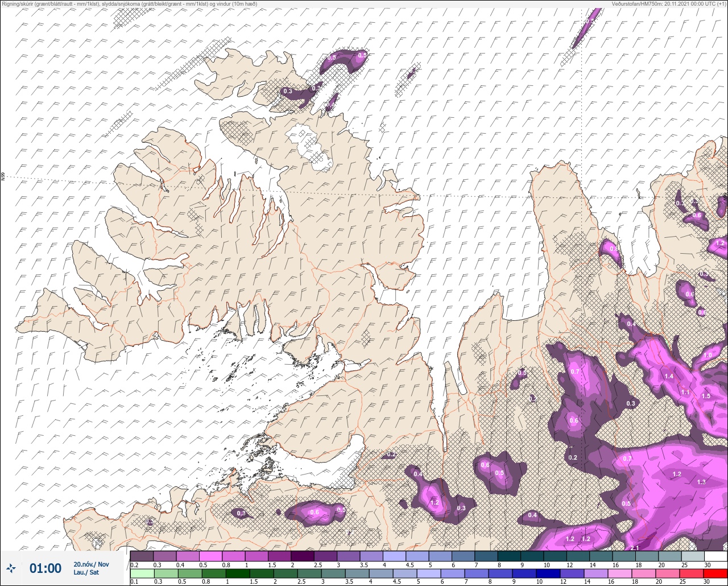The width and height of the screenshot is (728, 586).
Task: Click the 30 label on the snow scale
Action: 707,564
